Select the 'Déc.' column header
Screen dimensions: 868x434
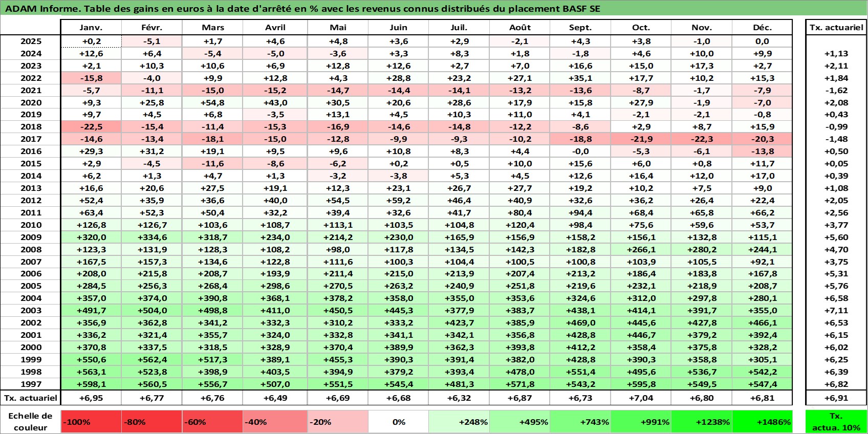762,27
